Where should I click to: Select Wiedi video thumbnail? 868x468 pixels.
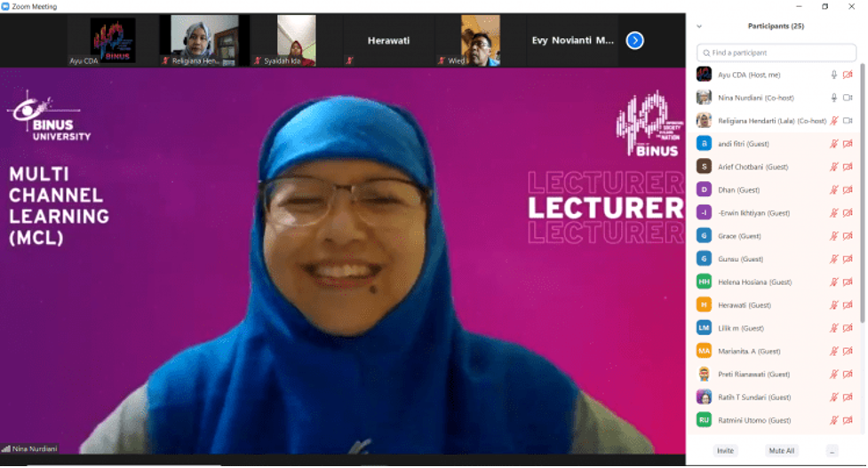480,40
